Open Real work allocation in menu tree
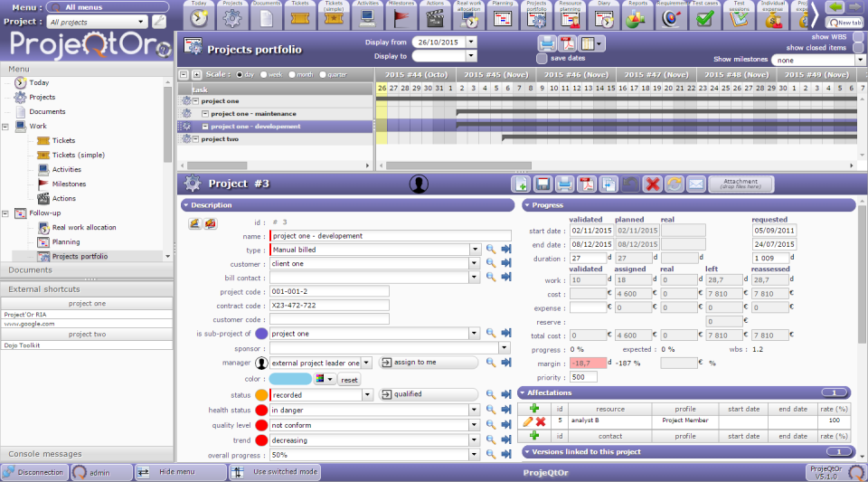 point(84,228)
